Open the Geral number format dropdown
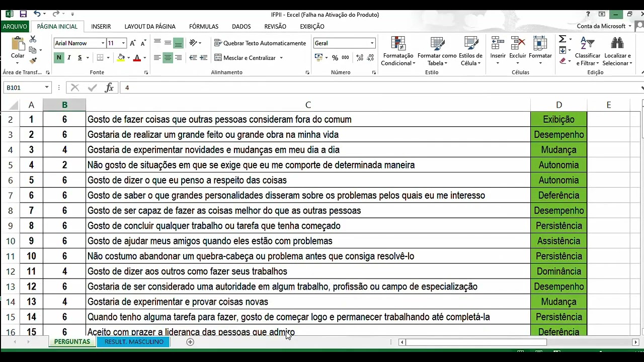 (x=372, y=43)
